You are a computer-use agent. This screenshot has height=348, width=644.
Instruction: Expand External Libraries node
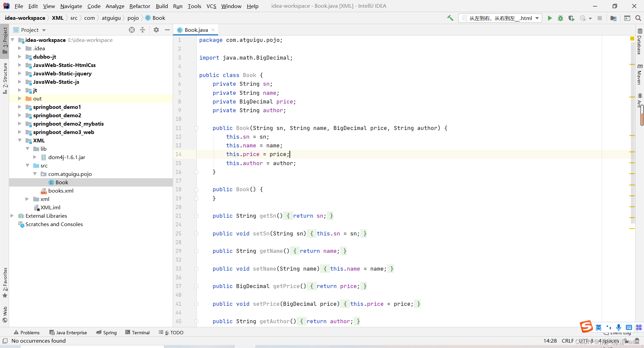tap(12, 216)
